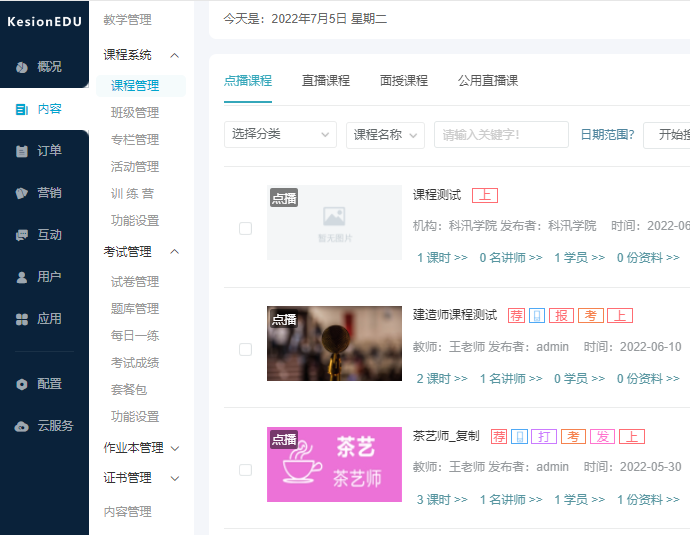Click the 概况 overview icon in sidebar
The width and height of the screenshot is (690, 535).
22,67
